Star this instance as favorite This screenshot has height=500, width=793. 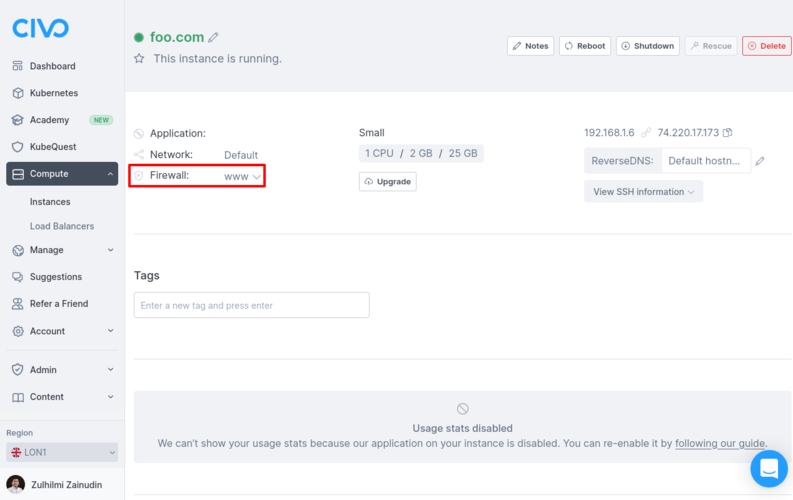coord(140,59)
